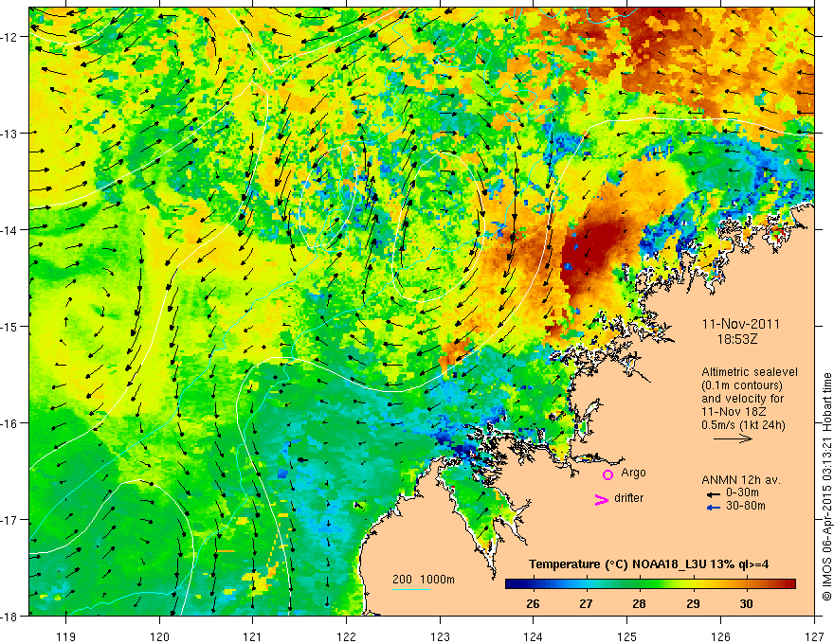Click the 'ANMN 12h av.' label
Viewport: 834px width, 644px height.
[x=741, y=480]
